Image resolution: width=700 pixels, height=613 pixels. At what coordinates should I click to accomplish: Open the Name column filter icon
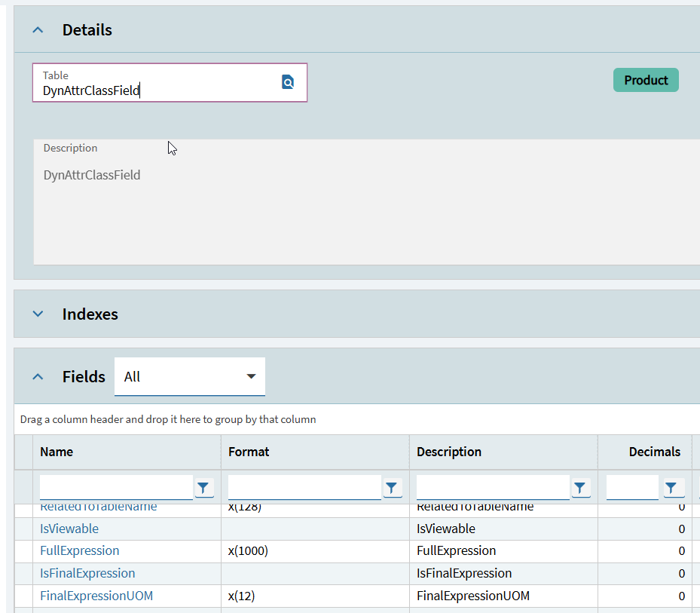click(x=204, y=489)
